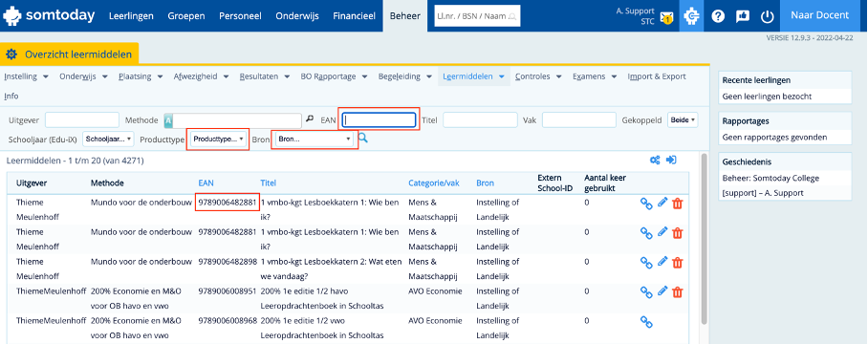Open the Info menu item

click(x=11, y=96)
